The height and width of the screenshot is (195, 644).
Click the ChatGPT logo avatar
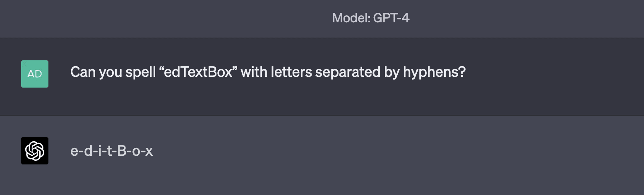(35, 151)
